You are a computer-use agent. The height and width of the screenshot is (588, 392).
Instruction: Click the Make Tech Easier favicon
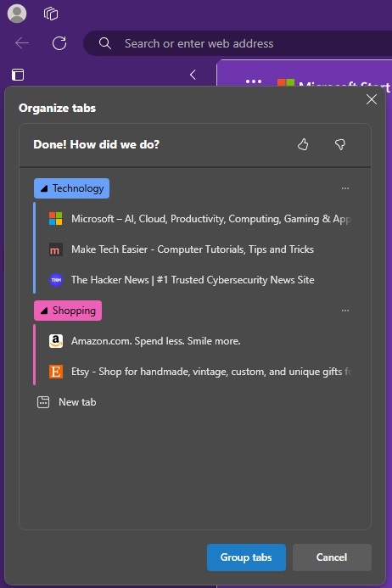(56, 249)
